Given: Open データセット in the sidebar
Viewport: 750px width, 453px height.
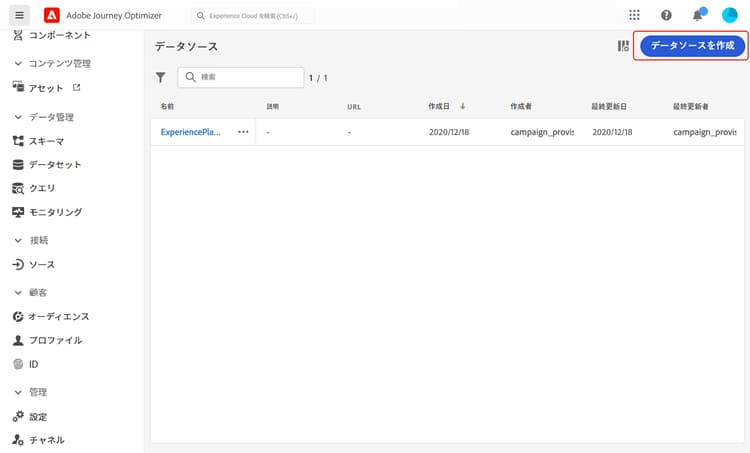Looking at the screenshot, I should tap(55, 165).
